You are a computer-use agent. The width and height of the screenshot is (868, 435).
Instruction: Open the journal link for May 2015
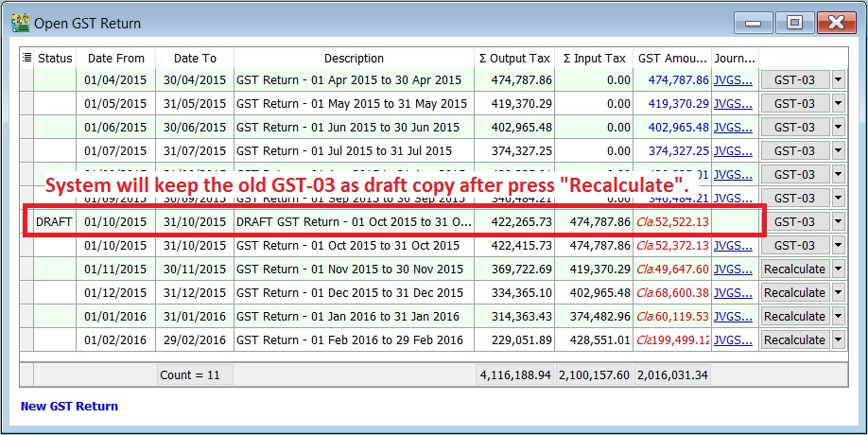pyautogui.click(x=734, y=104)
